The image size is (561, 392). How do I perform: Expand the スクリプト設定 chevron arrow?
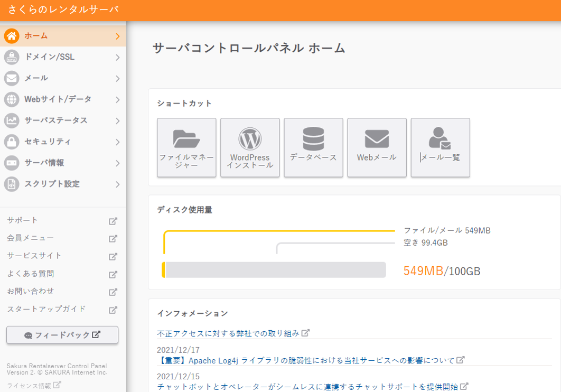(x=118, y=184)
